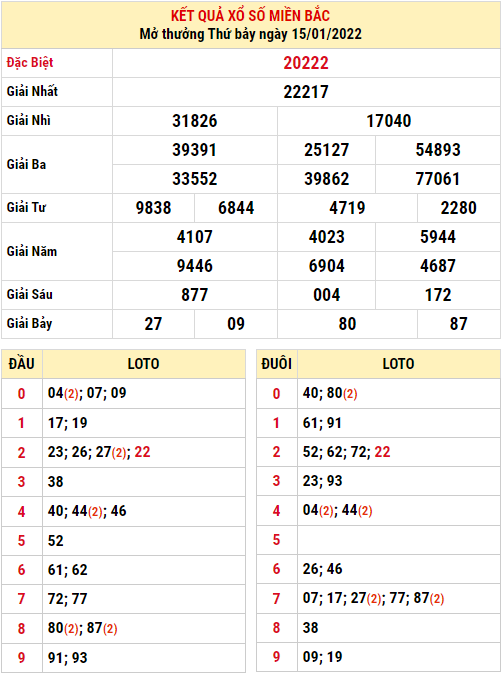Select the Giải Nhất result 22217
Image resolution: width=503 pixels, height=675 pixels.
click(x=306, y=92)
